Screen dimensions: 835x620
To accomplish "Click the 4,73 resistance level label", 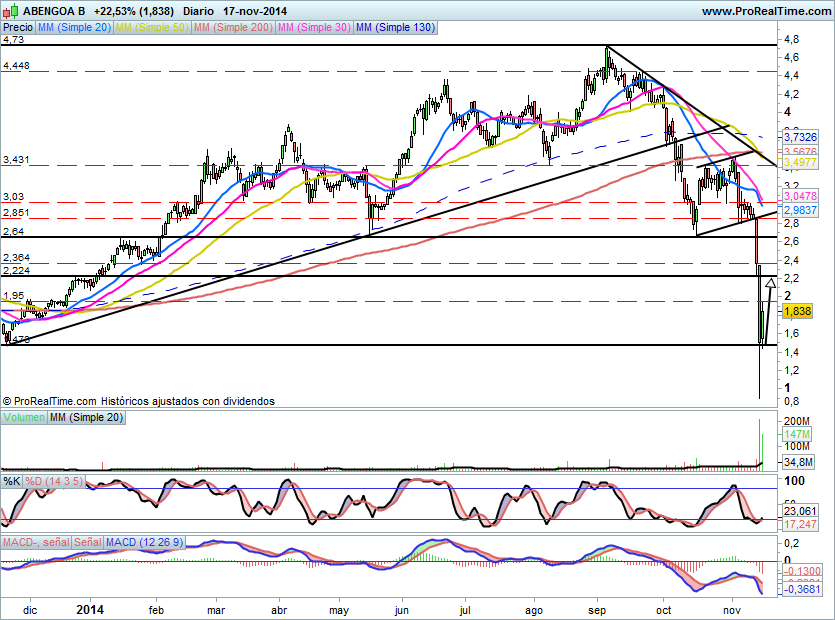I will coord(13,39).
